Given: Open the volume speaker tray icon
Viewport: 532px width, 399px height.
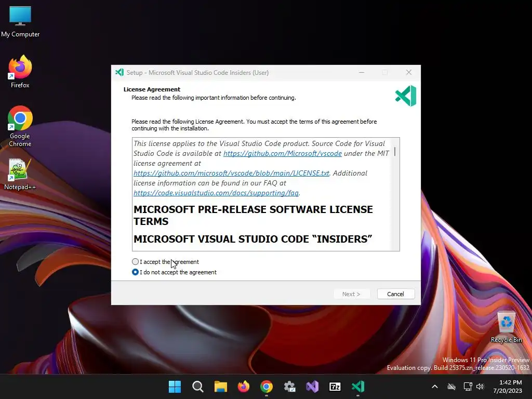Looking at the screenshot, I should [480, 387].
